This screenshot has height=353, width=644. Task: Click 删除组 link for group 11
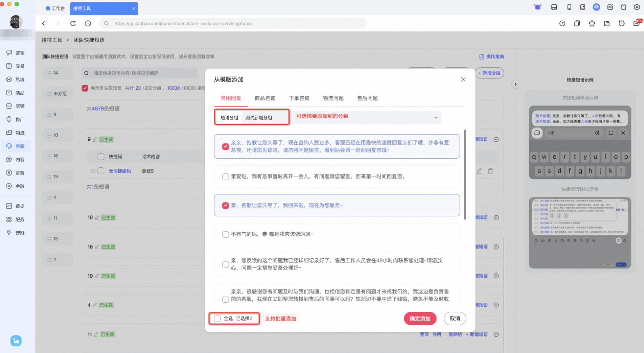455,334
